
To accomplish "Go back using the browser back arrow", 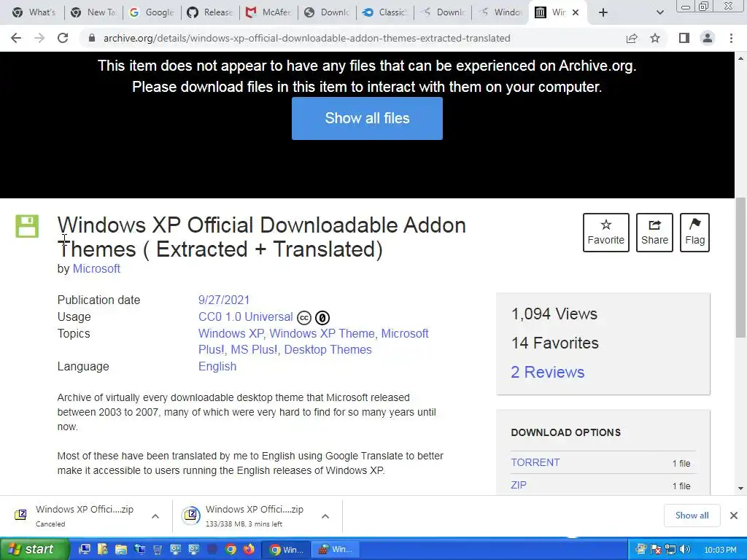I will 16,38.
